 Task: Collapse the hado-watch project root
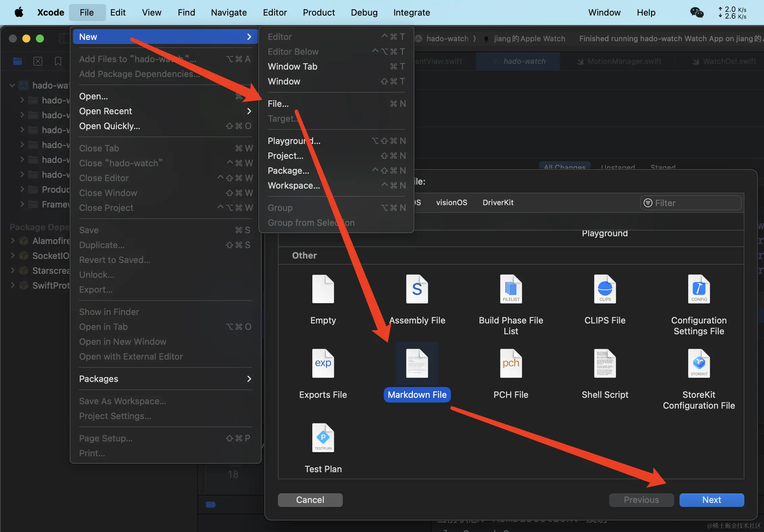[x=12, y=85]
